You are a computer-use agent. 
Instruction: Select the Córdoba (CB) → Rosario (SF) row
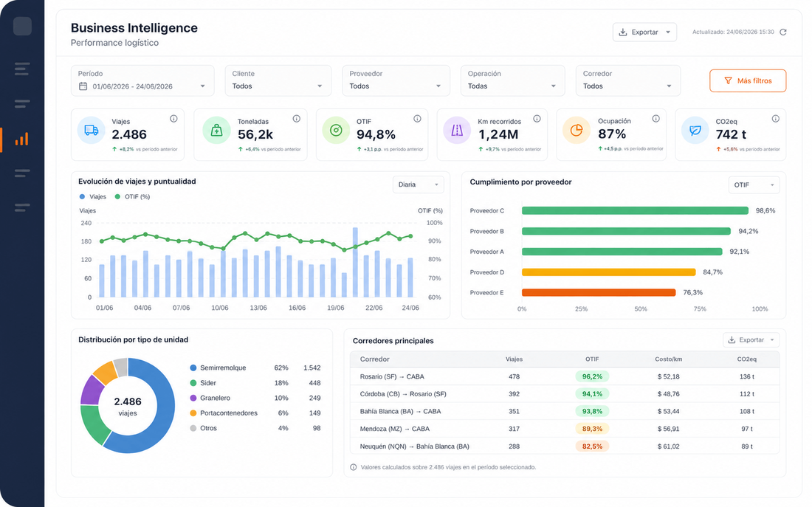point(565,393)
